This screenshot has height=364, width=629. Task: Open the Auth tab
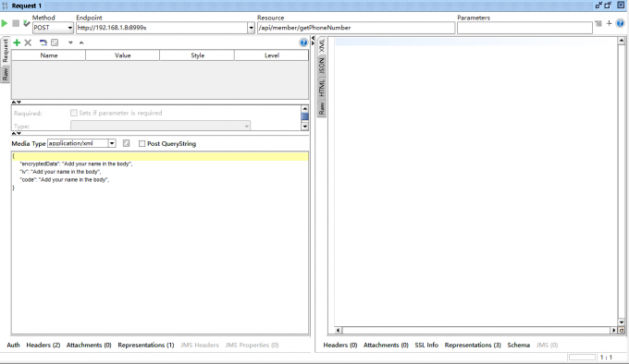click(x=13, y=345)
